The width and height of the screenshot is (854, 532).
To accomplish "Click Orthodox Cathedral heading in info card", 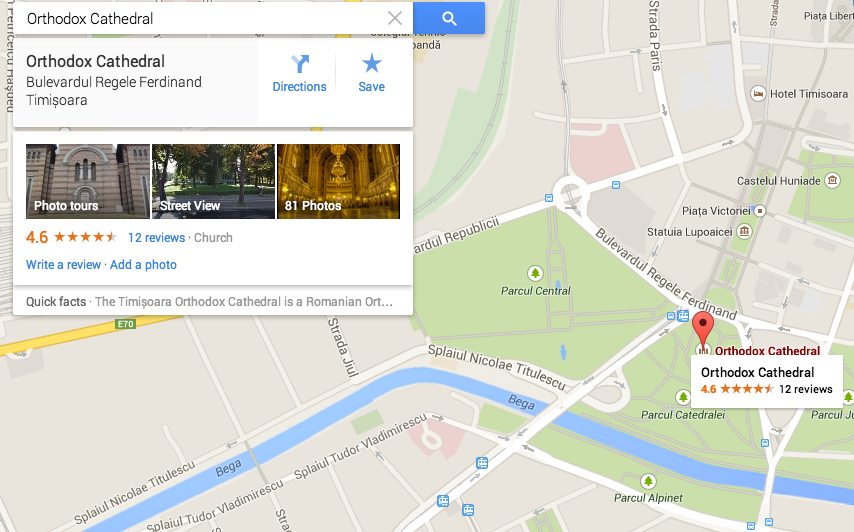I will (95, 62).
